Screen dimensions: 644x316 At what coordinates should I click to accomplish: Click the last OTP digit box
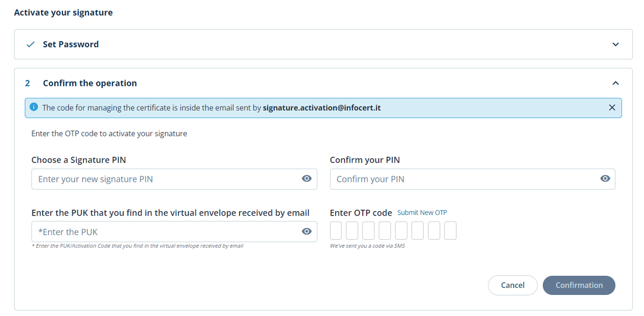tap(450, 231)
